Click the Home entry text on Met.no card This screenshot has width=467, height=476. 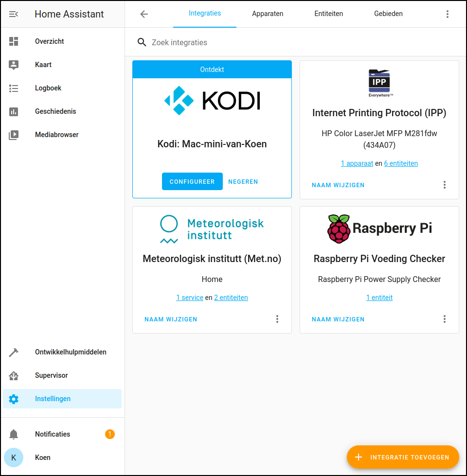[x=212, y=279]
